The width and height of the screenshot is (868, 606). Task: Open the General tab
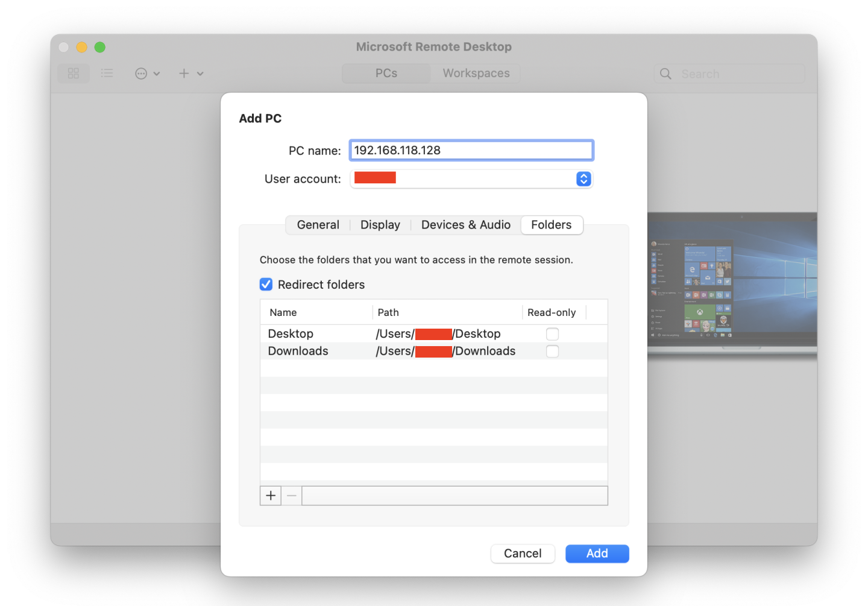(x=318, y=225)
